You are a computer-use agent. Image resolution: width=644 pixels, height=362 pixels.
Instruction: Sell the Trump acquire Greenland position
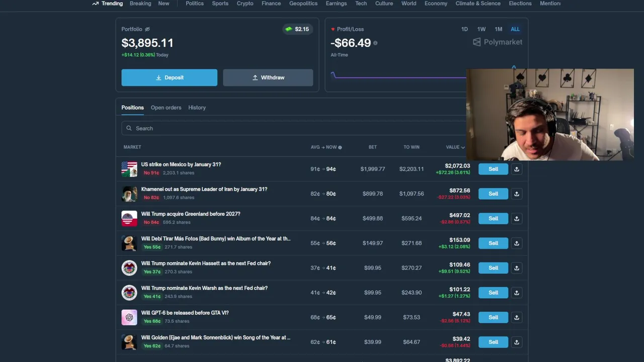(493, 218)
